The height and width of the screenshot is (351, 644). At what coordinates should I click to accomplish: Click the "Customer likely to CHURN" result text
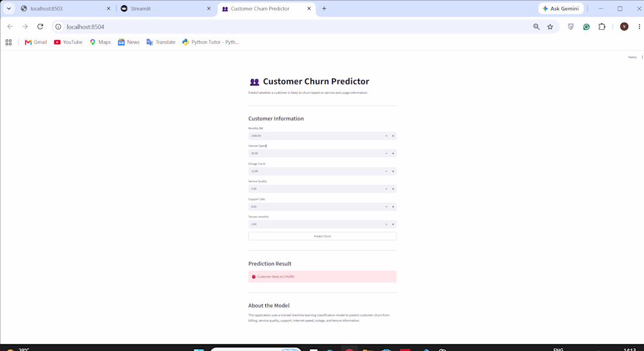pyautogui.click(x=276, y=277)
